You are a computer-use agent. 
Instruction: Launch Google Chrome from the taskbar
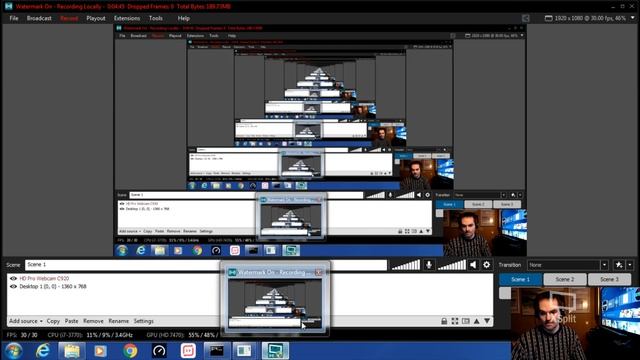click(130, 351)
